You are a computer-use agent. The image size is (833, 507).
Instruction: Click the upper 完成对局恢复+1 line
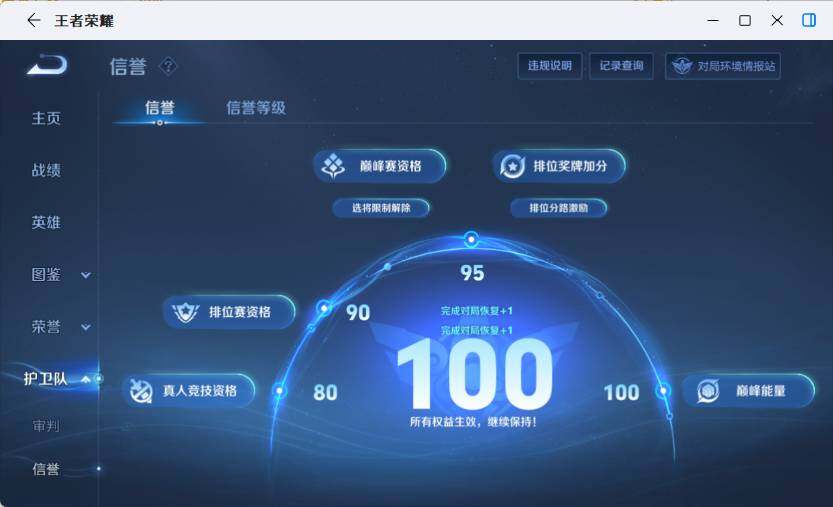(477, 311)
